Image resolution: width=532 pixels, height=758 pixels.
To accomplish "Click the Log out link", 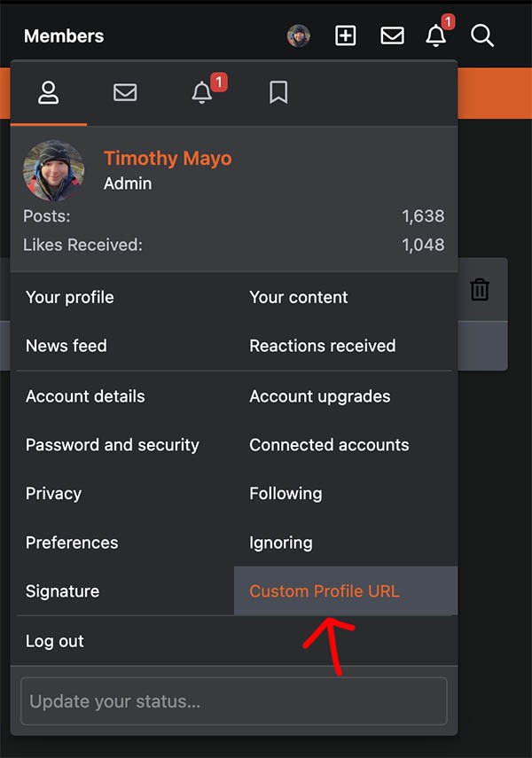I will click(x=55, y=641).
